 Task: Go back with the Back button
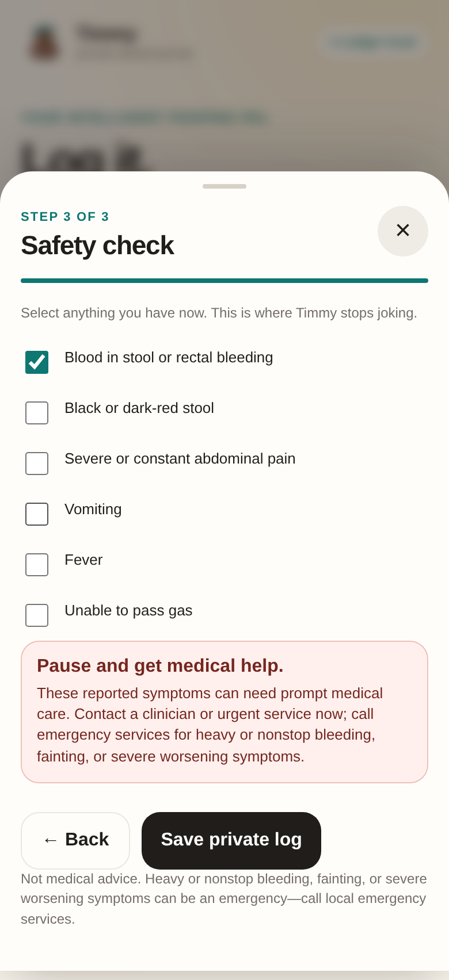(75, 840)
